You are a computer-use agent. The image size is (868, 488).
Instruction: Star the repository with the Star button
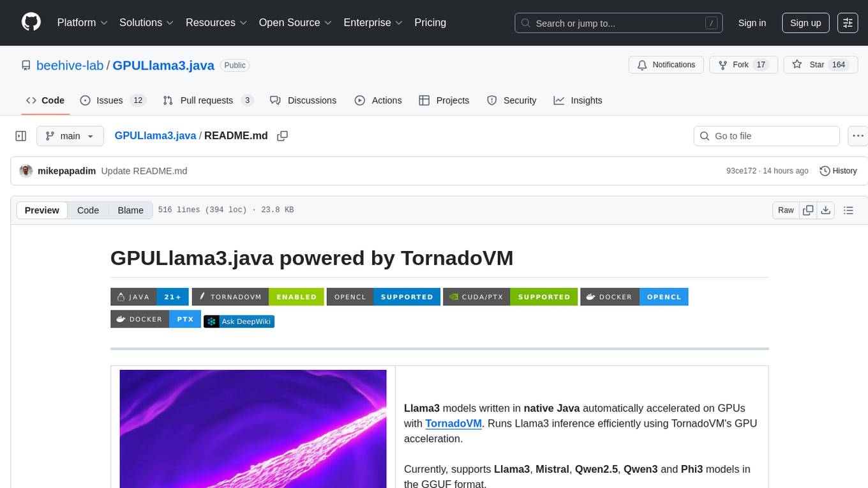coord(819,65)
